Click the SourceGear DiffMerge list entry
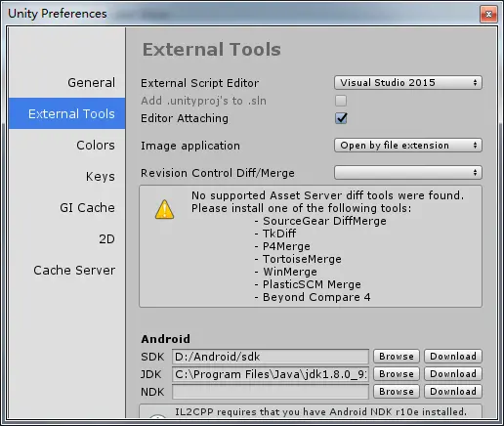 pos(324,221)
